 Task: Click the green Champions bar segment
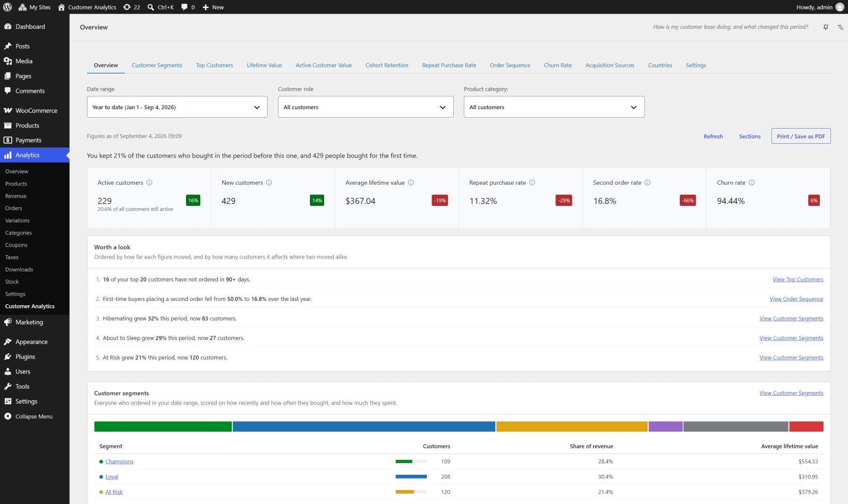pyautogui.click(x=163, y=426)
